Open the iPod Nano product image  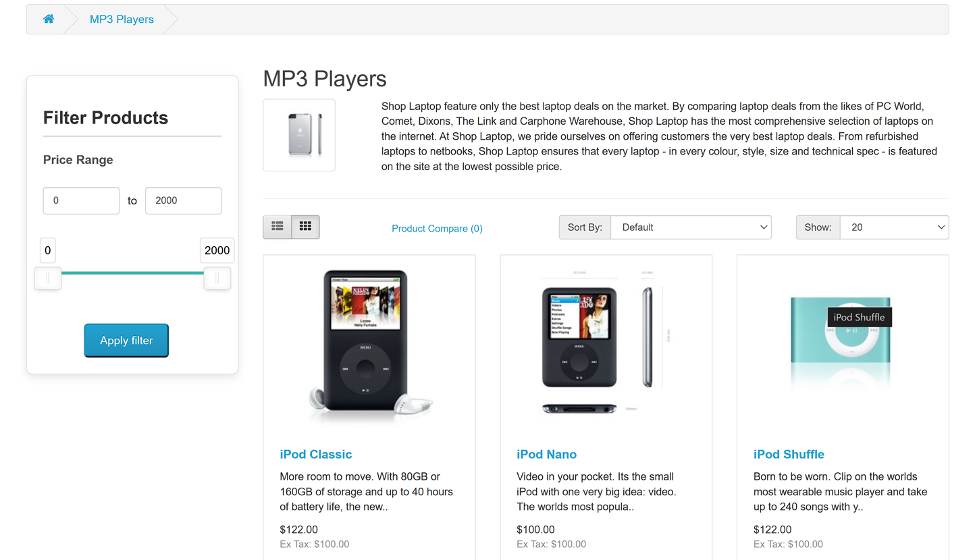(606, 345)
